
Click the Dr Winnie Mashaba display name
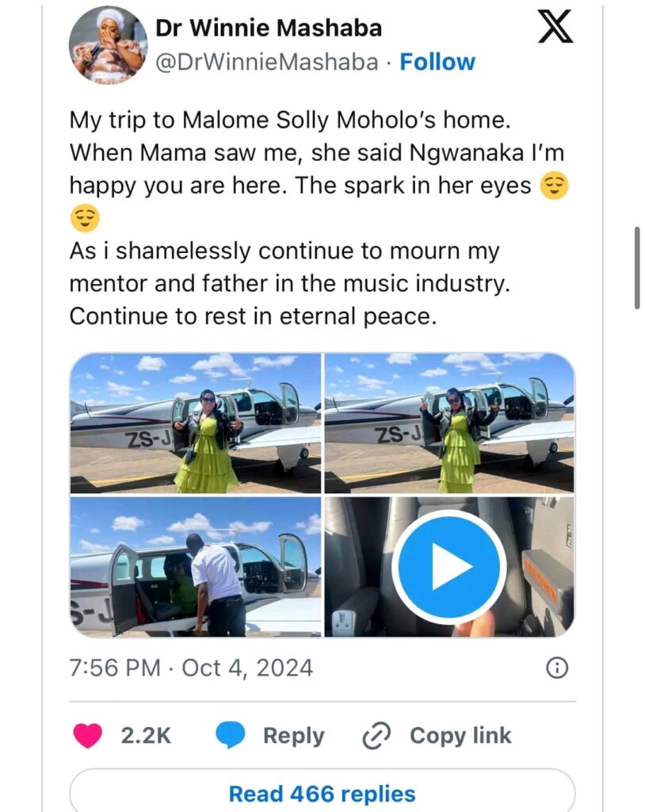[x=269, y=28]
